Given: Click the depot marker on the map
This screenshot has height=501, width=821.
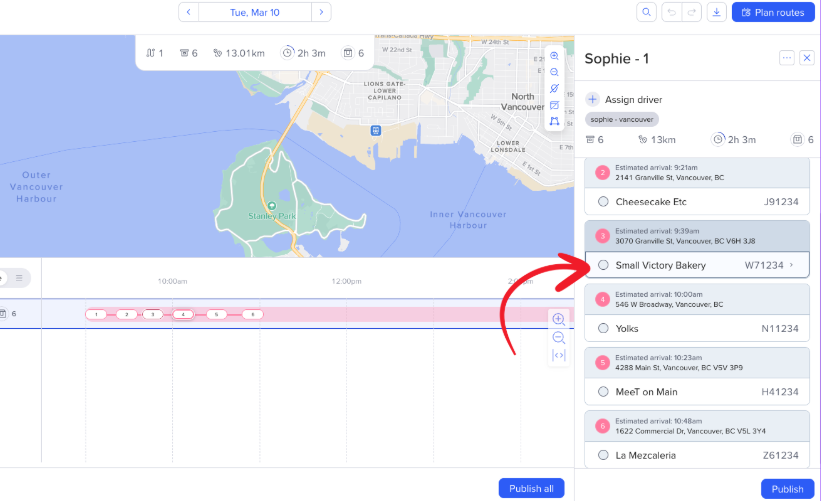Looking at the screenshot, I should click(375, 130).
